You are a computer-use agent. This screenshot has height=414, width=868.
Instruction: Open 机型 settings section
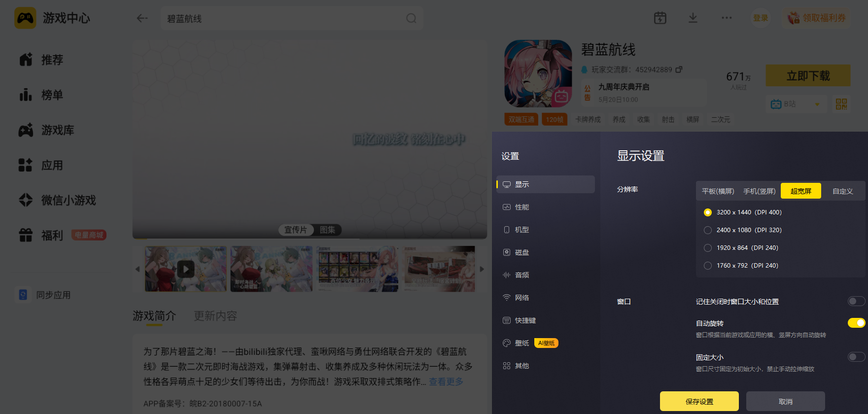[546, 230]
